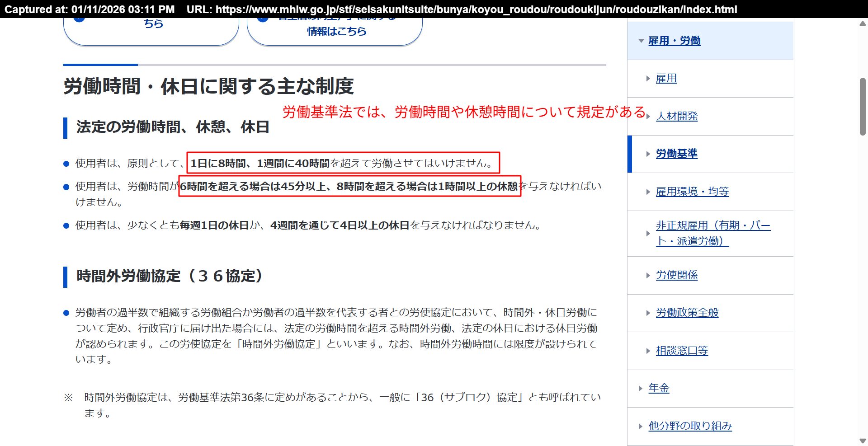The width and height of the screenshot is (868, 446).
Task: Click the text 1日に8時間、1週間に40時間
Action: pos(260,163)
